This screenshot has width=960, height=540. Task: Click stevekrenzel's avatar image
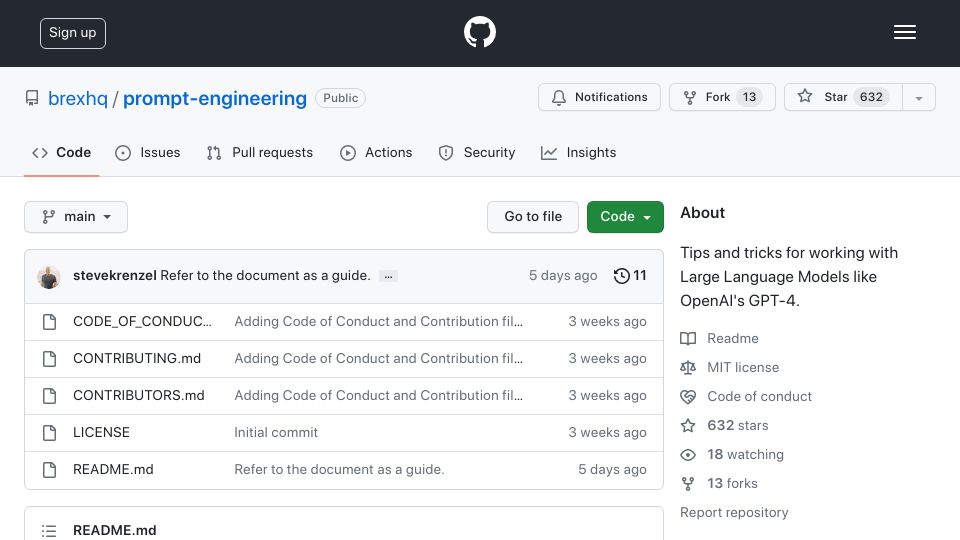click(48, 277)
